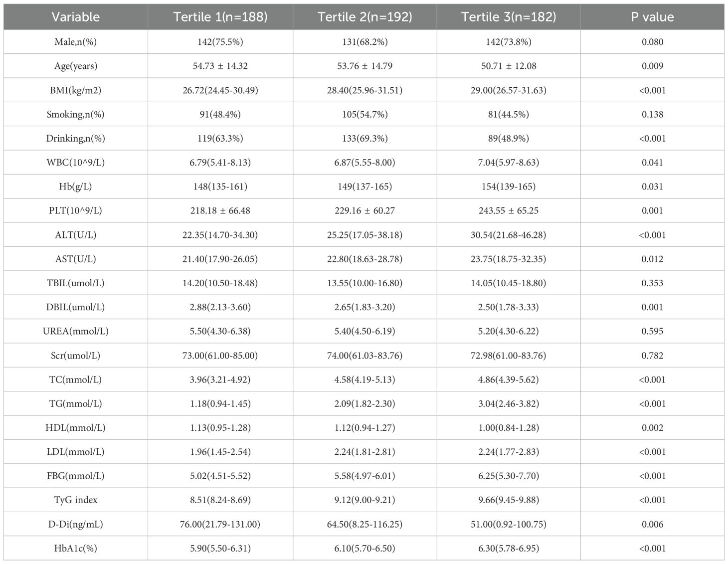Select the Male,n(%) row label

click(x=76, y=42)
